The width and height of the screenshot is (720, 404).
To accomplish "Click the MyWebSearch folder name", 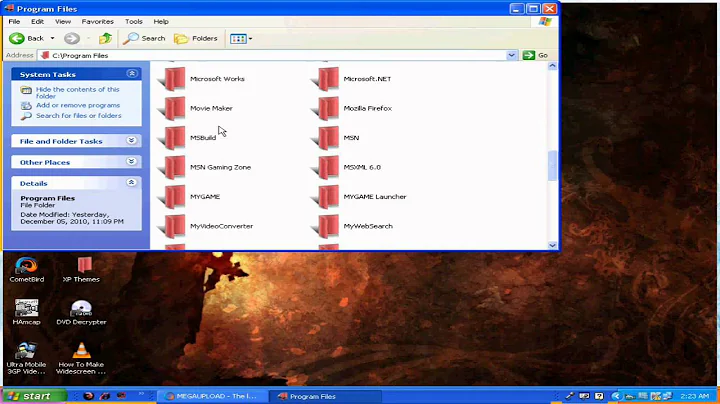I will [368, 226].
